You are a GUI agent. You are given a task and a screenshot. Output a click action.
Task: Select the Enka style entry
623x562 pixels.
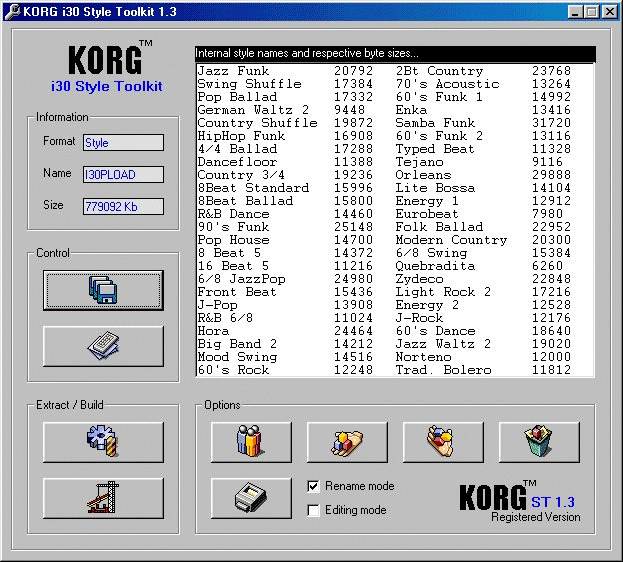click(x=411, y=110)
